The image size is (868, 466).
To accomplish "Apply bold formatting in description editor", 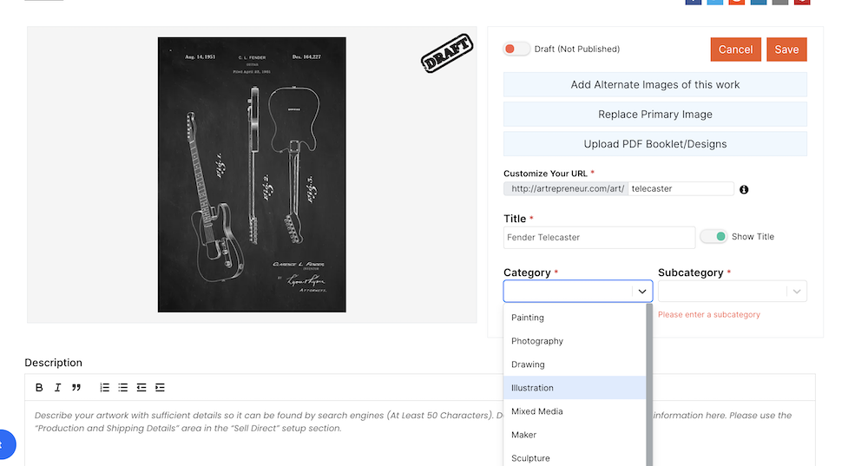I will coord(39,387).
